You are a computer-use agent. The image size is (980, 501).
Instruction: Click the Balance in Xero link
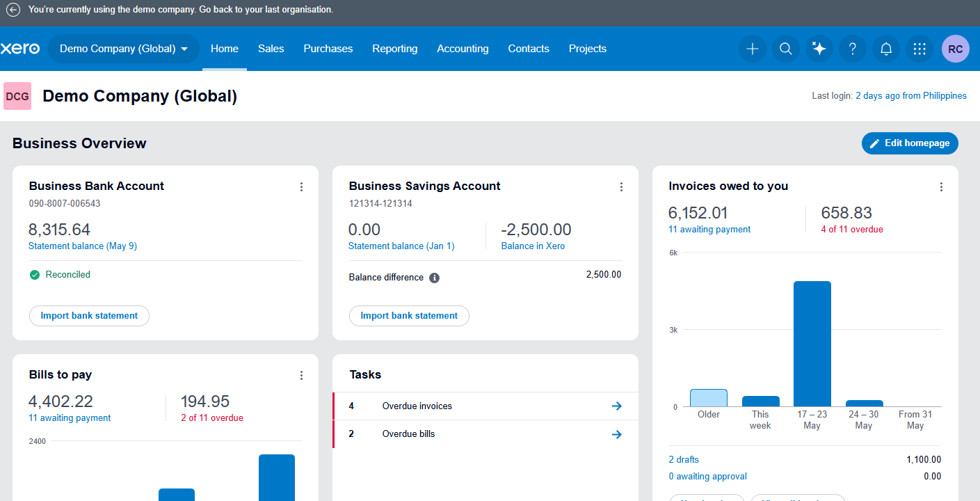click(x=533, y=246)
